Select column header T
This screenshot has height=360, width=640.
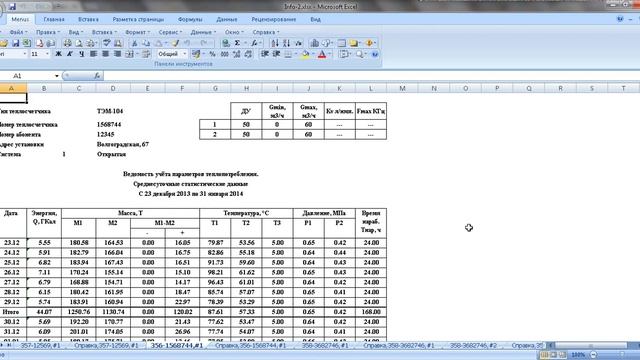coord(623,88)
